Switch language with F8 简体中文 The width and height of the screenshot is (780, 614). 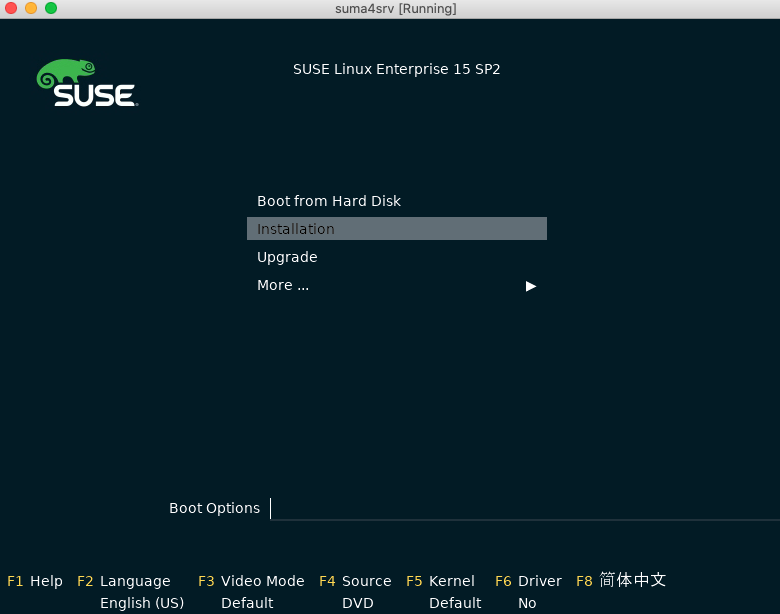[x=621, y=580]
